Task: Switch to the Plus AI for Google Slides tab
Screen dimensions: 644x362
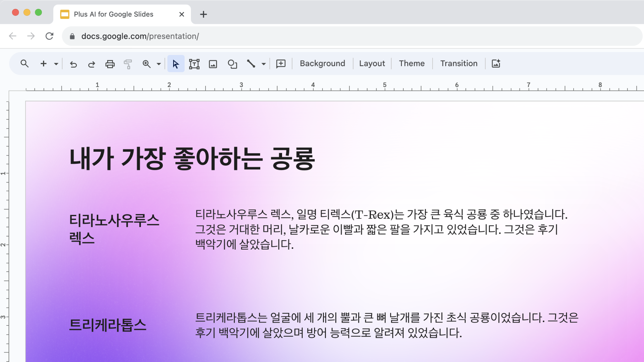Action: tap(113, 14)
